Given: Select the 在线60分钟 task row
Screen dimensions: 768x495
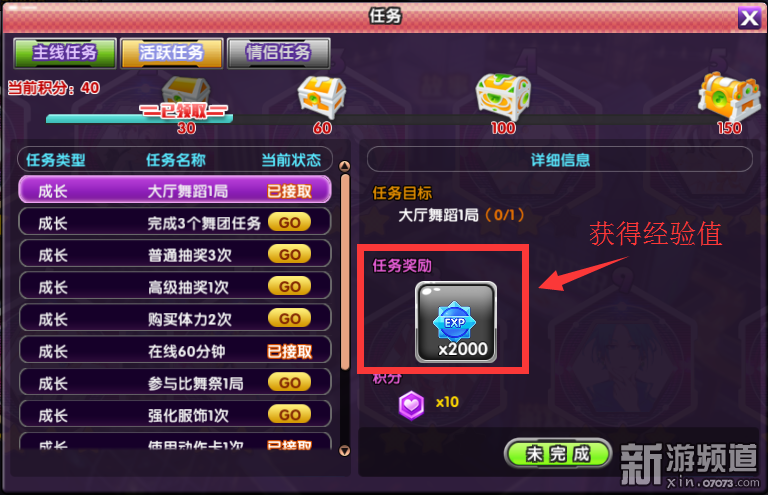Looking at the screenshot, I should pyautogui.click(x=175, y=350).
